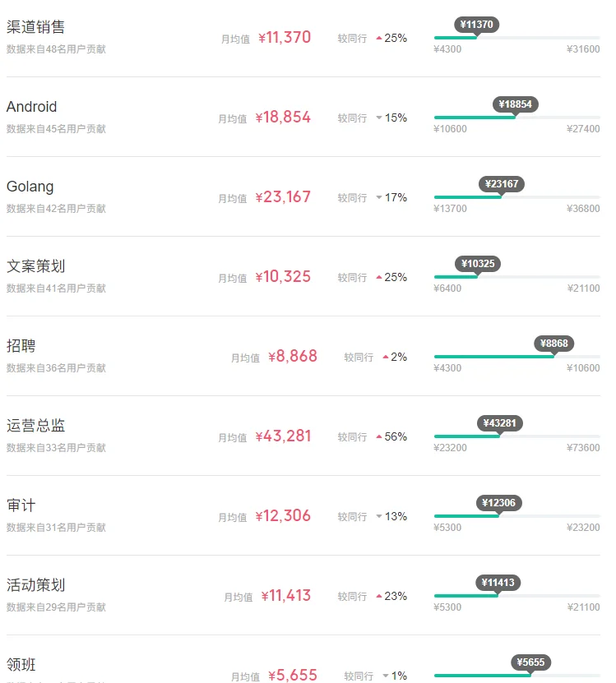
Task: Click the ¥18854 marker on Android range bar
Action: [x=516, y=104]
